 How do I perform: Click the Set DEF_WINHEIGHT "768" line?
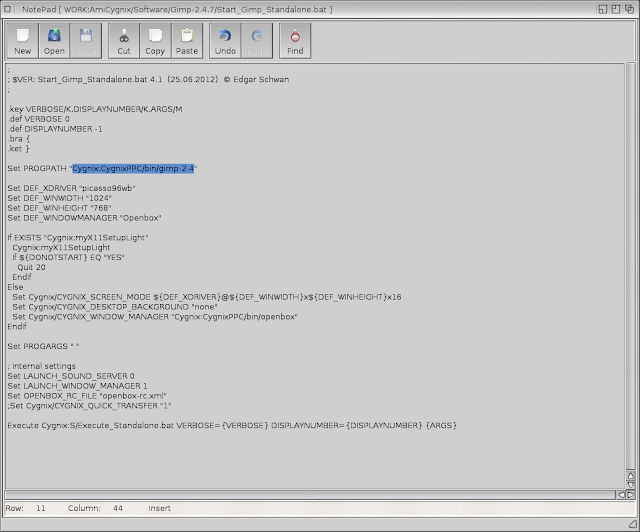(60, 208)
